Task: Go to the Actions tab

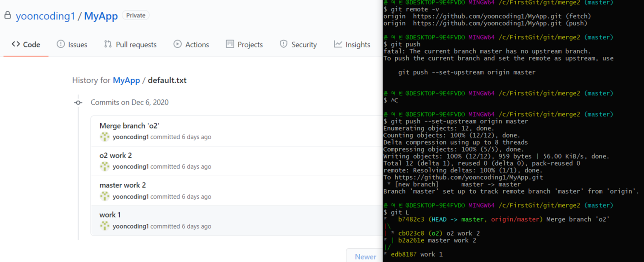Action: (x=191, y=44)
